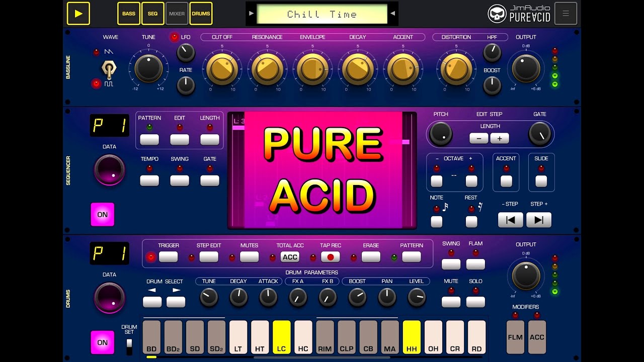This screenshot has height=362, width=644.
Task: Open the DRUMS tab
Action: tap(201, 14)
